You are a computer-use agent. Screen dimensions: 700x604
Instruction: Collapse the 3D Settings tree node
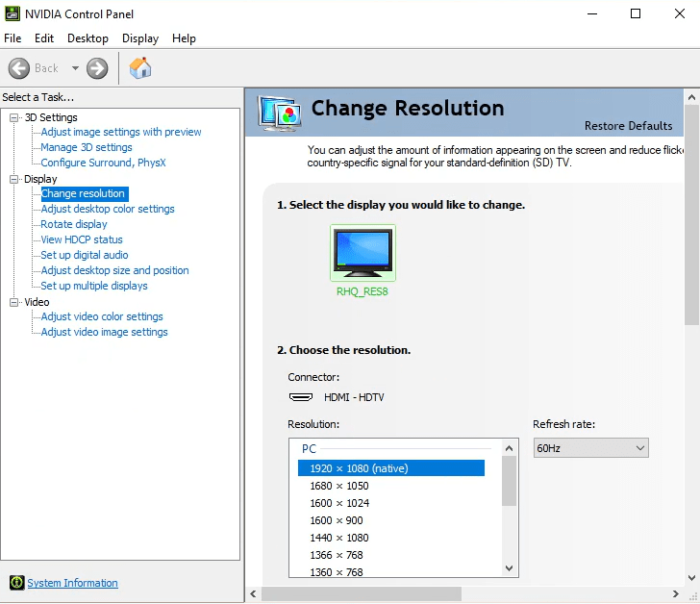[x=14, y=117]
